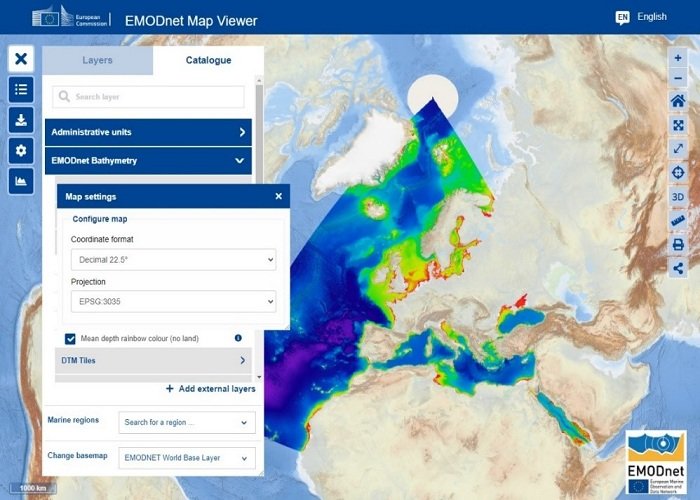Screen dimensions: 700x500
Task: Open the settings gear in sidebar
Action: click(x=21, y=150)
